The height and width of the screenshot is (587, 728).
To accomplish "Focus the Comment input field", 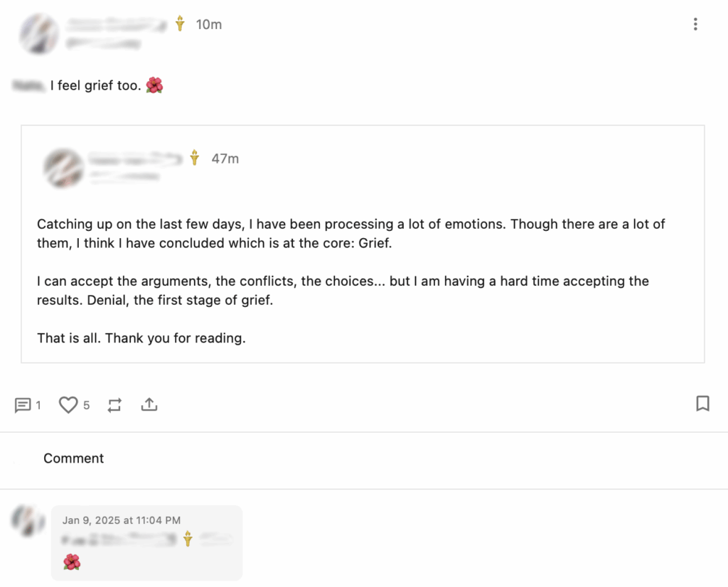I will click(x=74, y=458).
